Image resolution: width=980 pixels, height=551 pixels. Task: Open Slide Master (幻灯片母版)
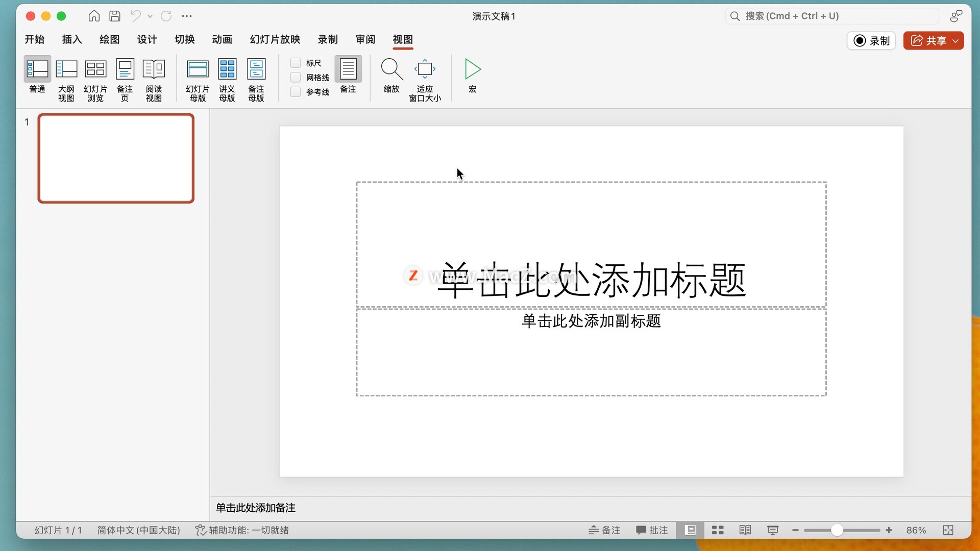click(x=198, y=80)
